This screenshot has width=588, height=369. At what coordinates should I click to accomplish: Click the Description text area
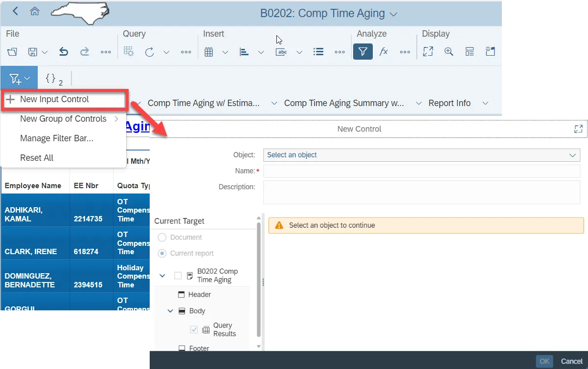tap(422, 192)
